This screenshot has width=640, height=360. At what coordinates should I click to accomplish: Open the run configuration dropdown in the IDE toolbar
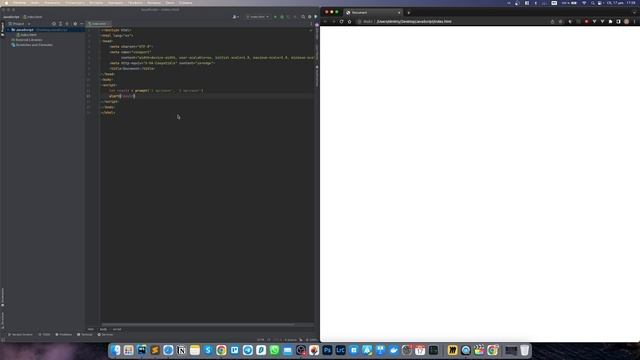258,17
